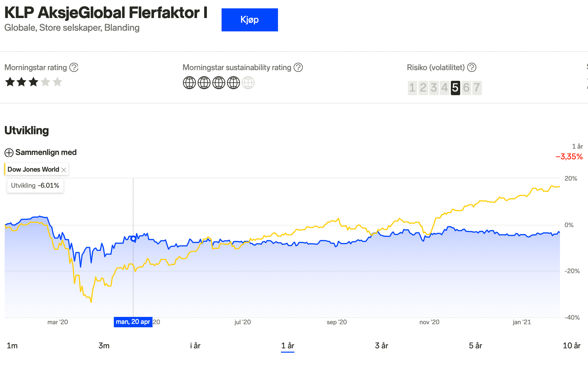Screen dimensions: 588x366
Task: Click the plus icon beside Sammenlign med
Action: [9, 153]
